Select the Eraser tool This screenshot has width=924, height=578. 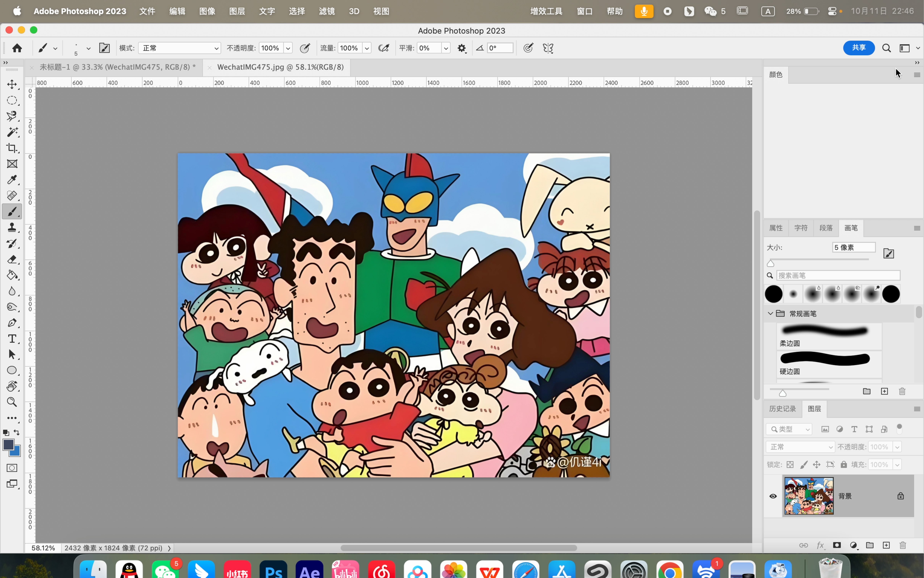(12, 259)
